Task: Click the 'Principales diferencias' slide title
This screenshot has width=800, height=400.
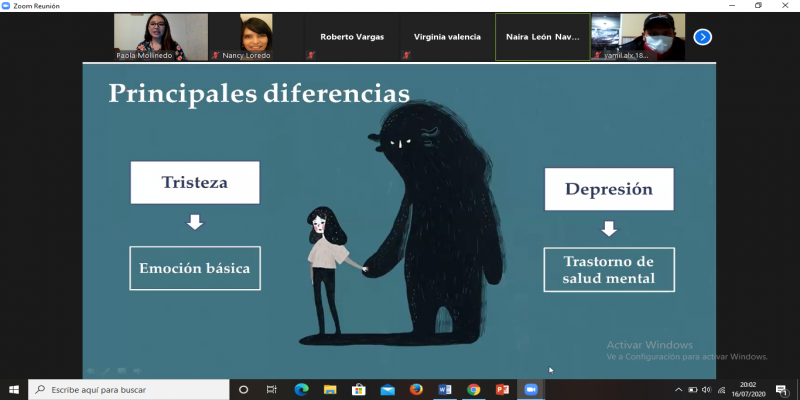Action: [x=259, y=93]
